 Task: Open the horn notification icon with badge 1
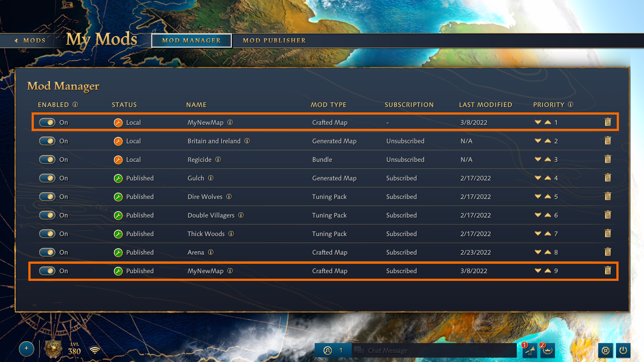(530, 350)
